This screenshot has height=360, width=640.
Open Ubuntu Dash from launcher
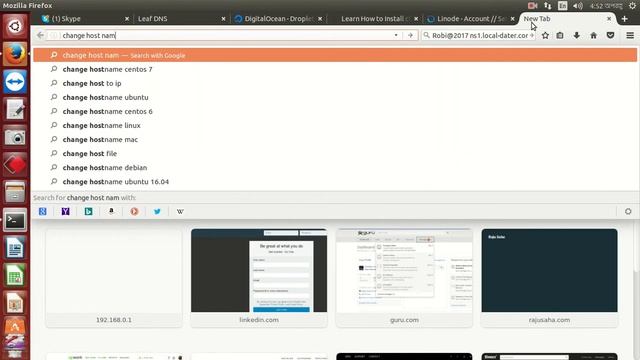coord(15,27)
